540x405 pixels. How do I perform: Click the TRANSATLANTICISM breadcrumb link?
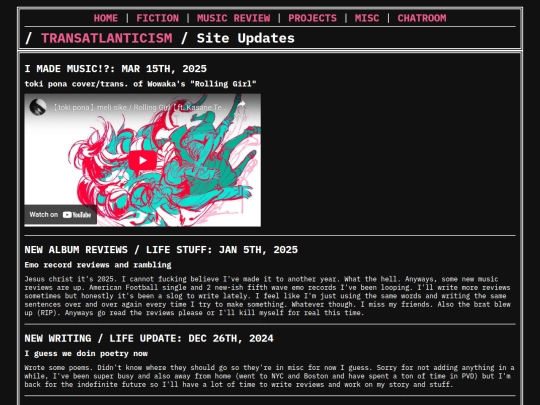coord(106,38)
